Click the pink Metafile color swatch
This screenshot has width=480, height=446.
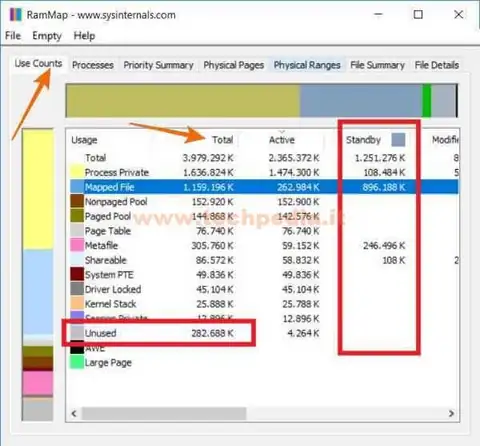[x=77, y=245]
